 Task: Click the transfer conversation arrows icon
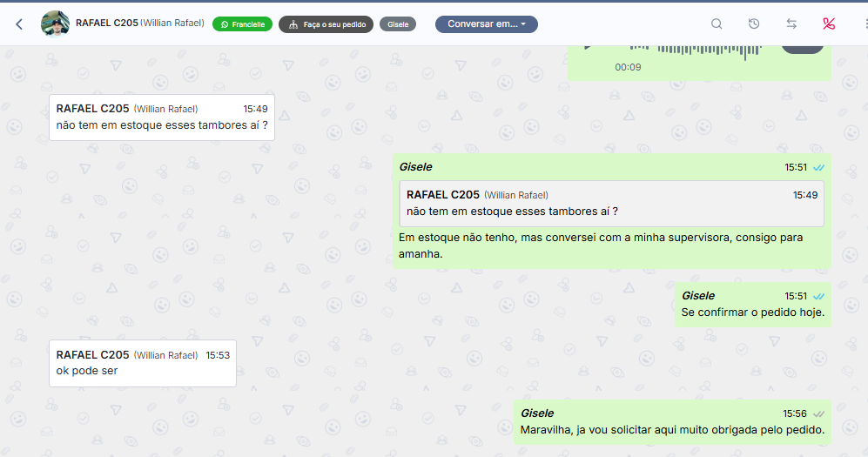click(791, 24)
